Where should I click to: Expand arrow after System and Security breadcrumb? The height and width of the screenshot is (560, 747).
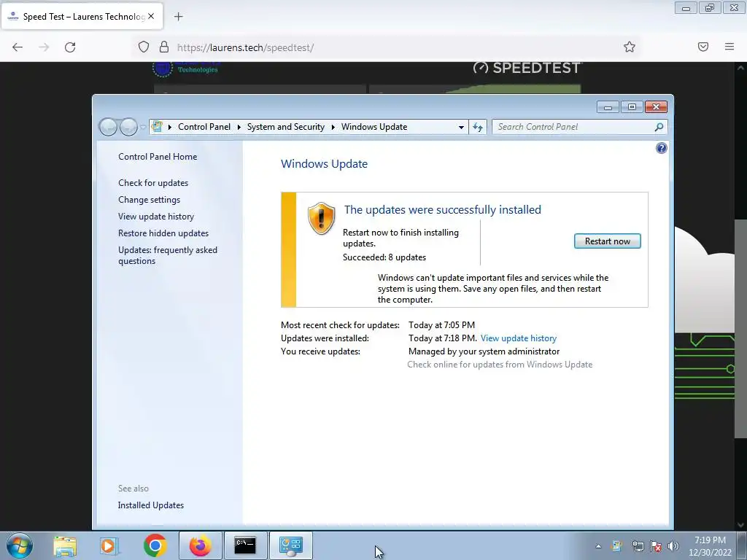tap(333, 127)
